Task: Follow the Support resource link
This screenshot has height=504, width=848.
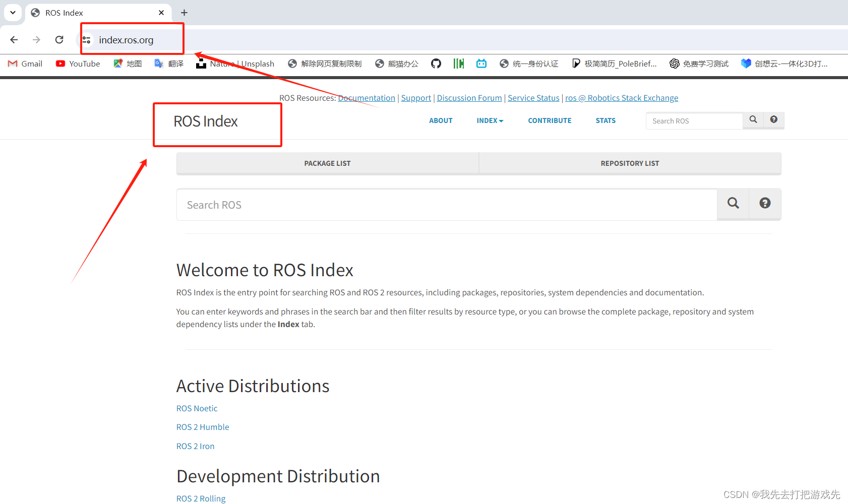Action: pyautogui.click(x=416, y=98)
